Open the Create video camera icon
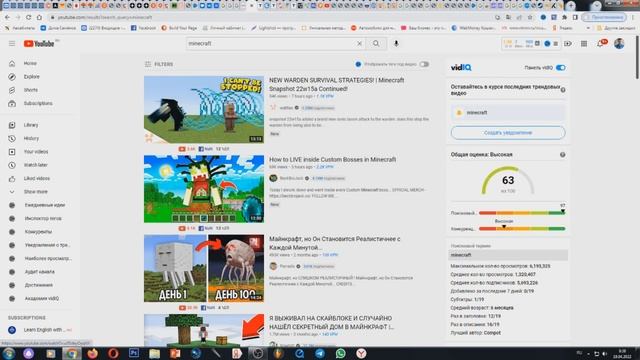 (568, 44)
